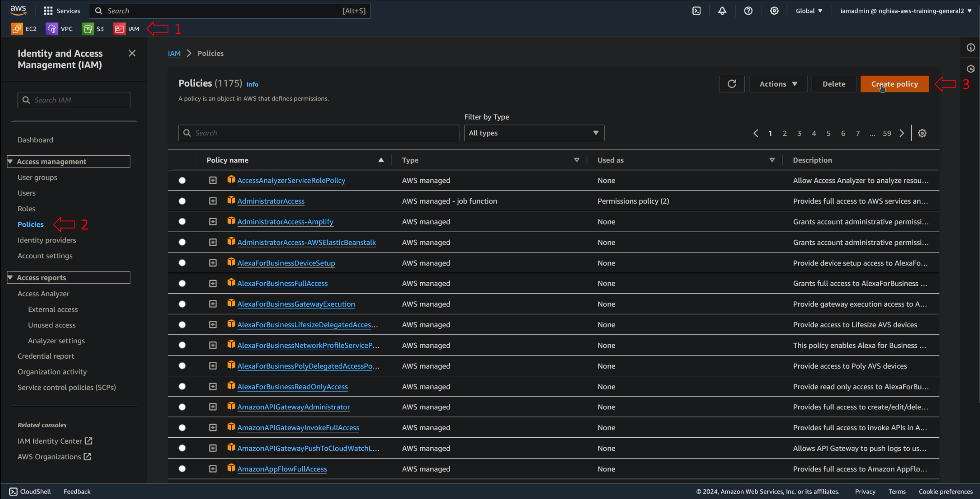Focus the policies Search field
980x499 pixels.
click(319, 133)
